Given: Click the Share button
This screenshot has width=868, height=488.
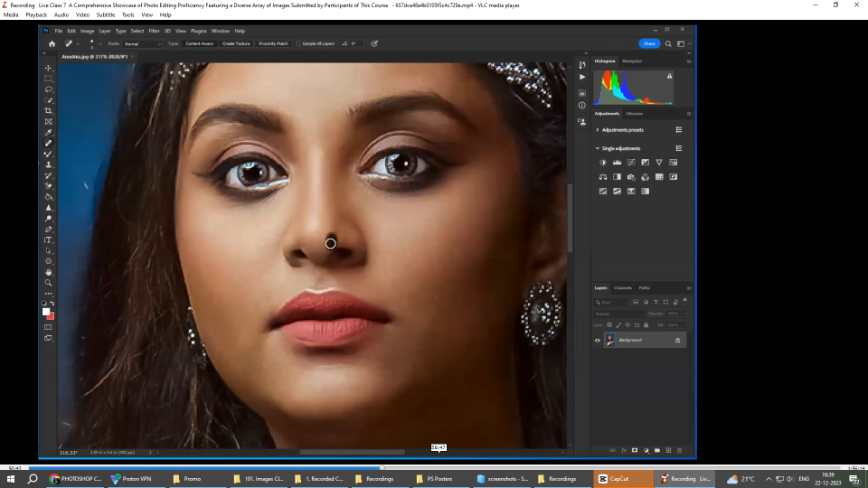Looking at the screenshot, I should (649, 43).
